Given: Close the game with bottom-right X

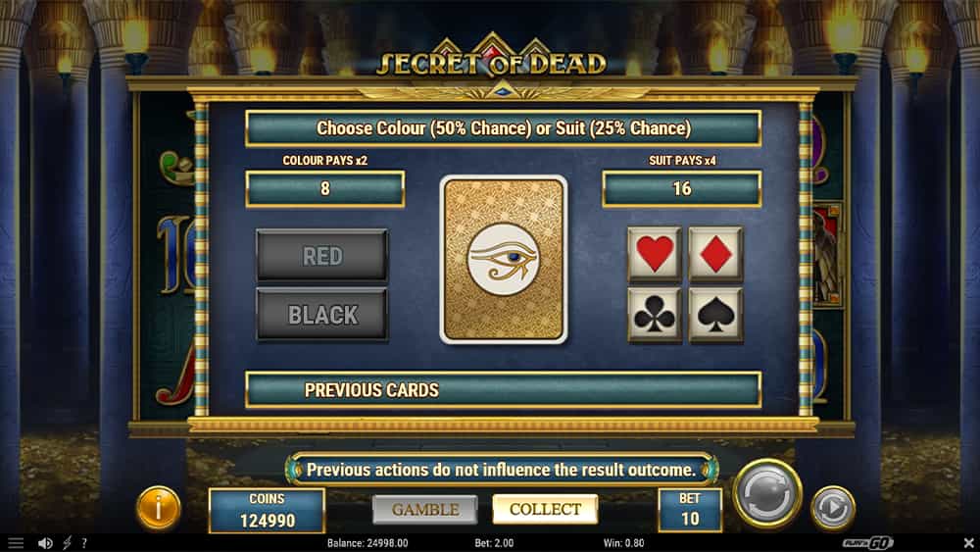Looking at the screenshot, I should coord(968,542).
